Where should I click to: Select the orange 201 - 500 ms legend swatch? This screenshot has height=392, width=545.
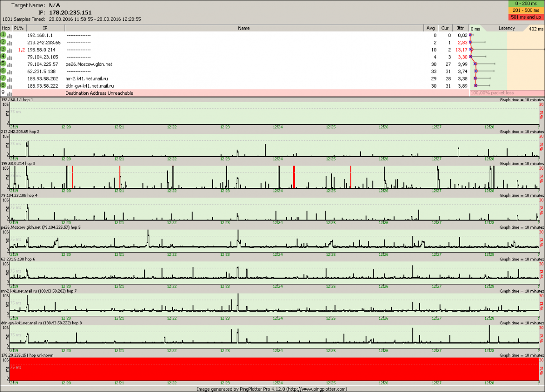[x=526, y=10]
